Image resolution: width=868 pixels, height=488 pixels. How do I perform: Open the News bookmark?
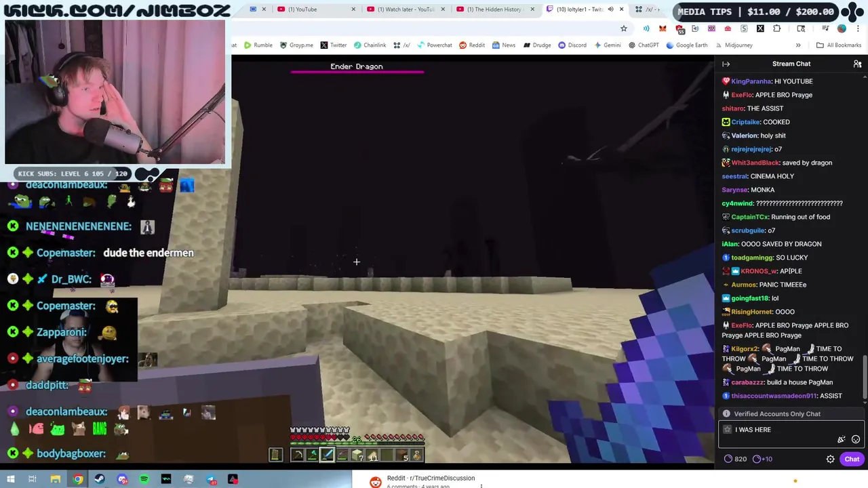(x=504, y=45)
